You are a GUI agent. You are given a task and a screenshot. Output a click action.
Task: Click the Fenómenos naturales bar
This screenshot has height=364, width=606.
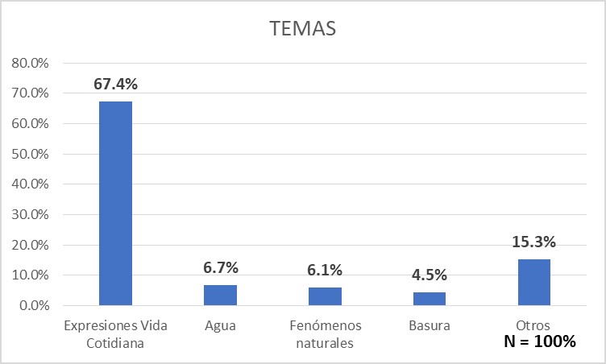(x=325, y=296)
